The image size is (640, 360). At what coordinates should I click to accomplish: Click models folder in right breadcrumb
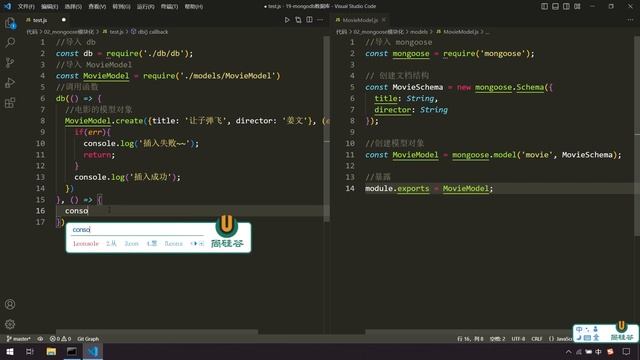point(419,32)
